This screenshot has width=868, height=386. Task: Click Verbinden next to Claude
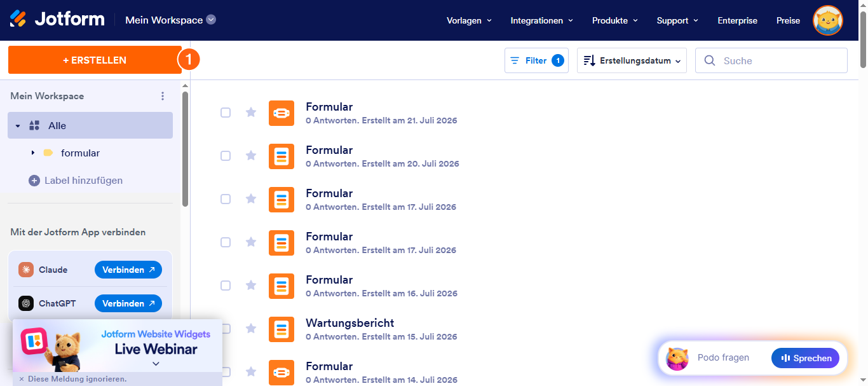128,270
